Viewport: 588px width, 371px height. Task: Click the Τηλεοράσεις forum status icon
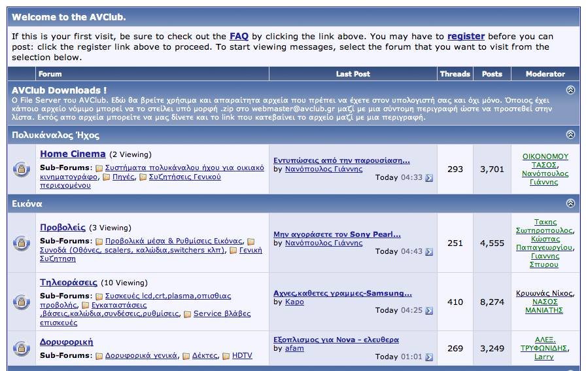point(22,302)
